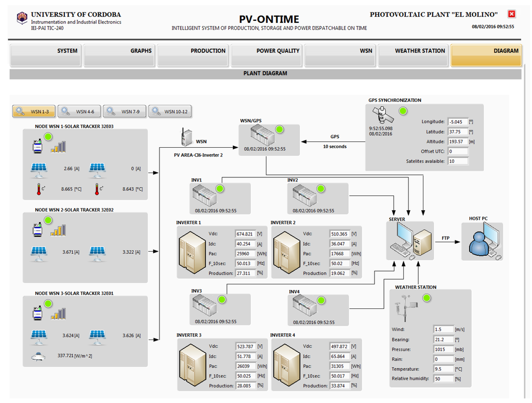
Task: Click the Longitude value field
Action: (x=457, y=122)
